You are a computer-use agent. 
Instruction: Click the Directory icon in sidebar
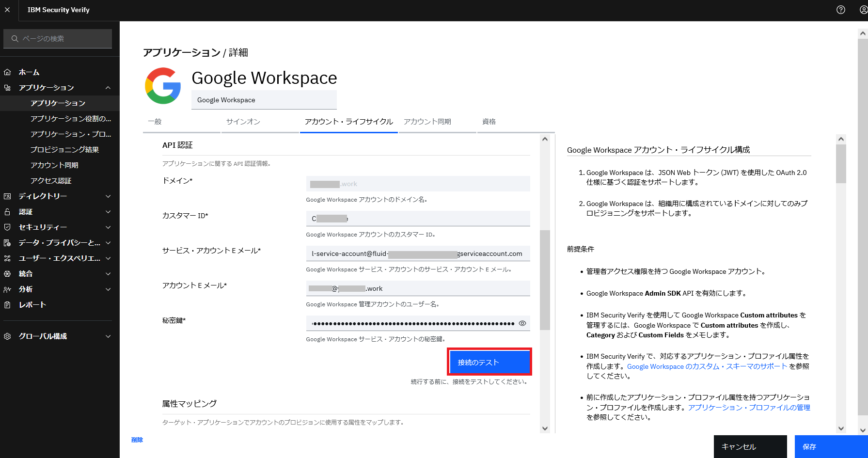(x=7, y=196)
